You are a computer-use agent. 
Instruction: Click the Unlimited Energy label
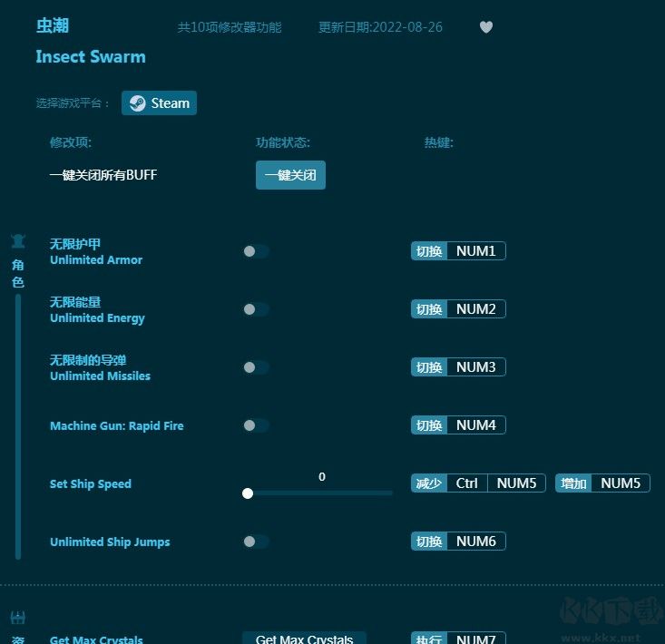(98, 318)
